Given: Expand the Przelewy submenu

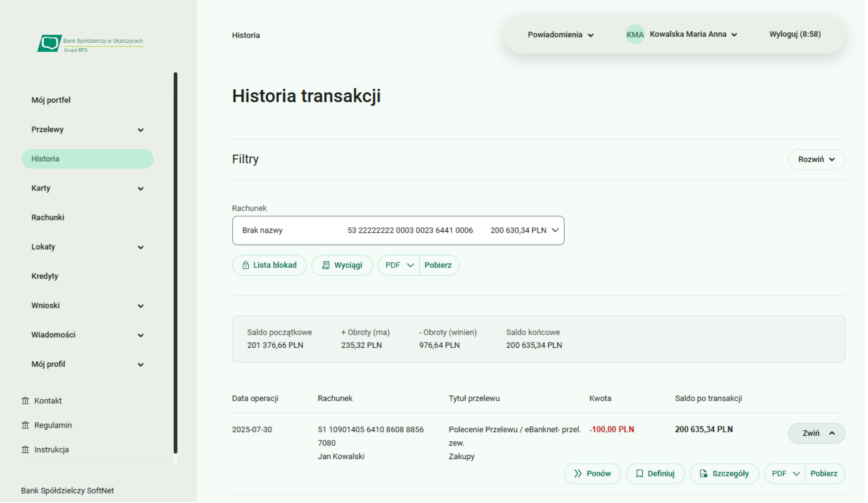Looking at the screenshot, I should [141, 130].
